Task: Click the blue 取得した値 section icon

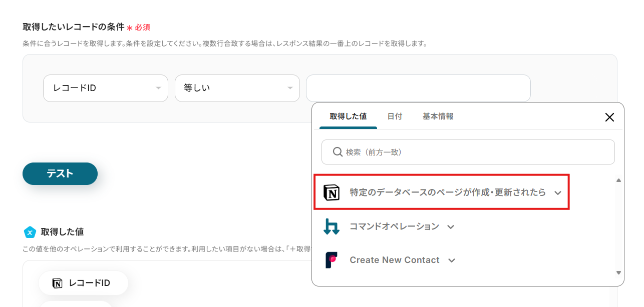Action: pyautogui.click(x=30, y=232)
